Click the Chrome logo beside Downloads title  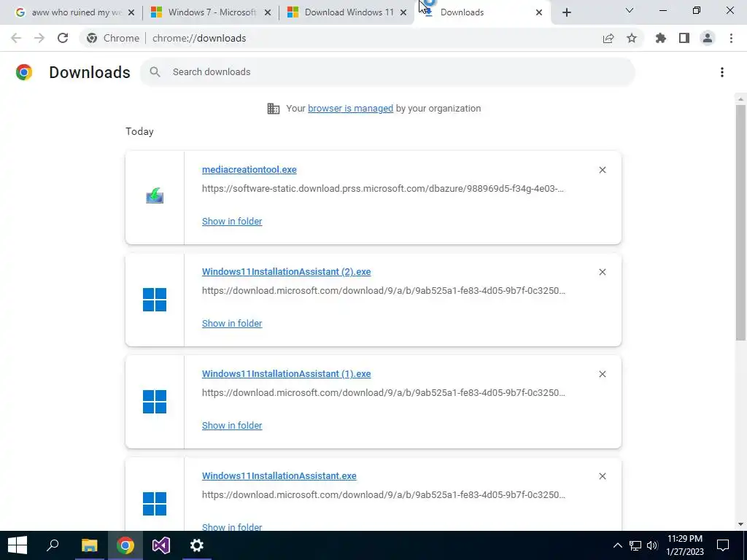point(24,72)
